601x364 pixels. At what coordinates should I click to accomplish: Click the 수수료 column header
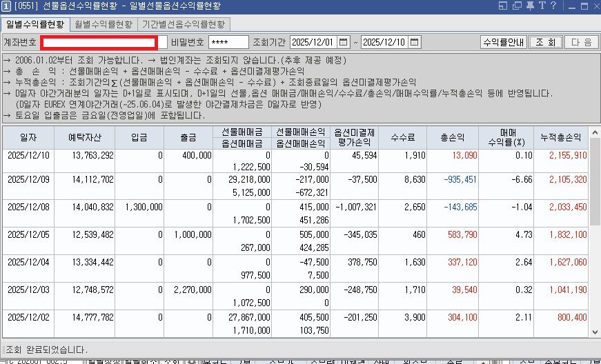[402, 137]
